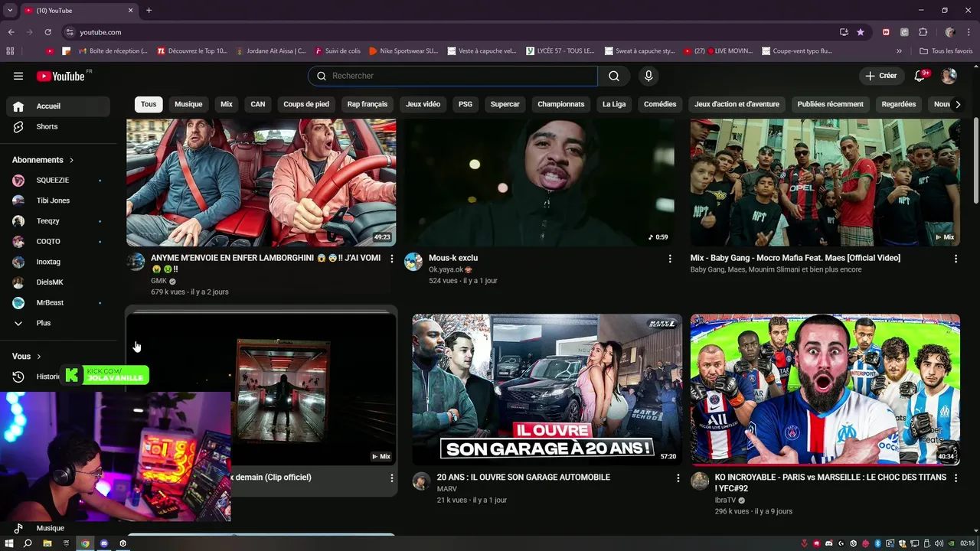
Task: Click MARV channel avatar
Action: (x=421, y=481)
